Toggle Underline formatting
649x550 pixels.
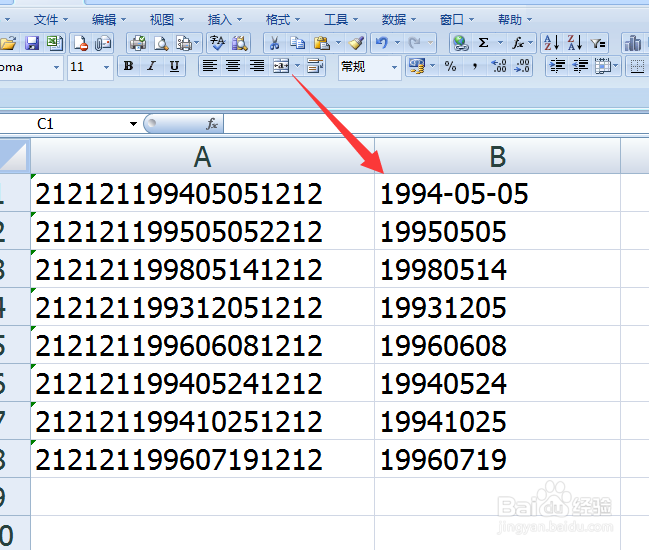pos(175,66)
